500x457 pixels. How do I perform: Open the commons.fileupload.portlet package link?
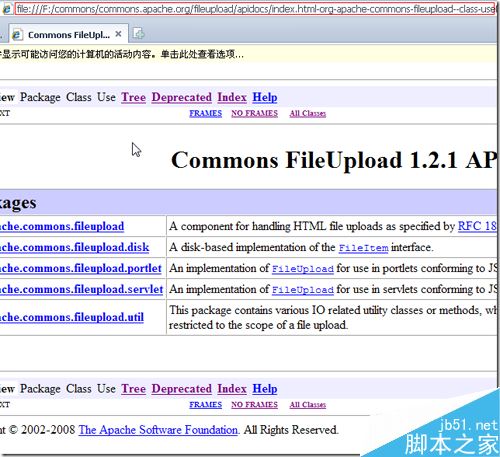pyautogui.click(x=81, y=268)
